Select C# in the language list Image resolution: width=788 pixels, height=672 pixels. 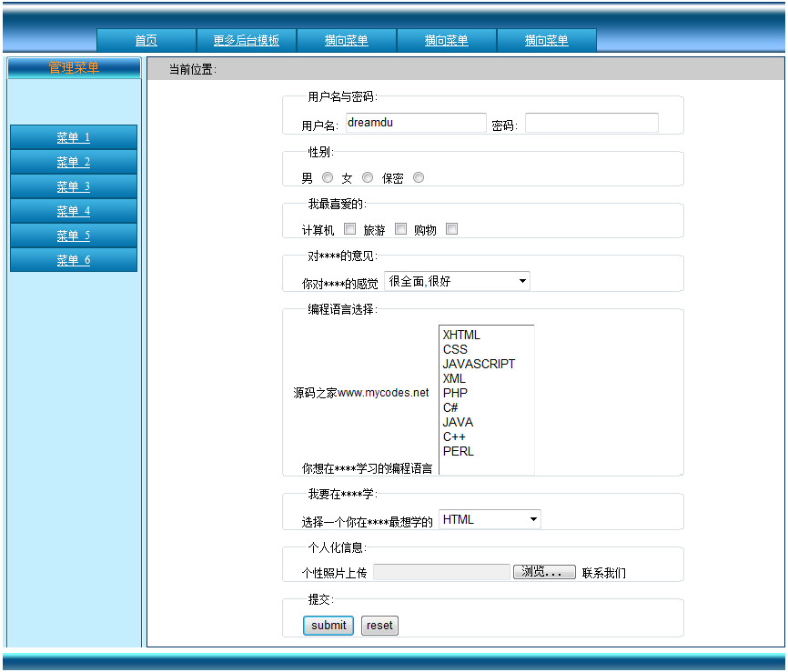(486, 407)
